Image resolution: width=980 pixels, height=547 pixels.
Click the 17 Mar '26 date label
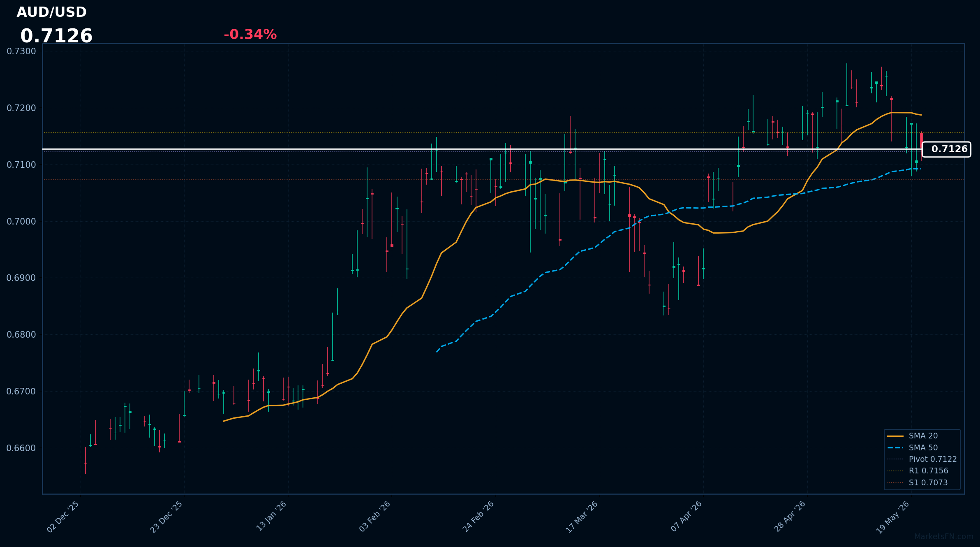pos(582,517)
